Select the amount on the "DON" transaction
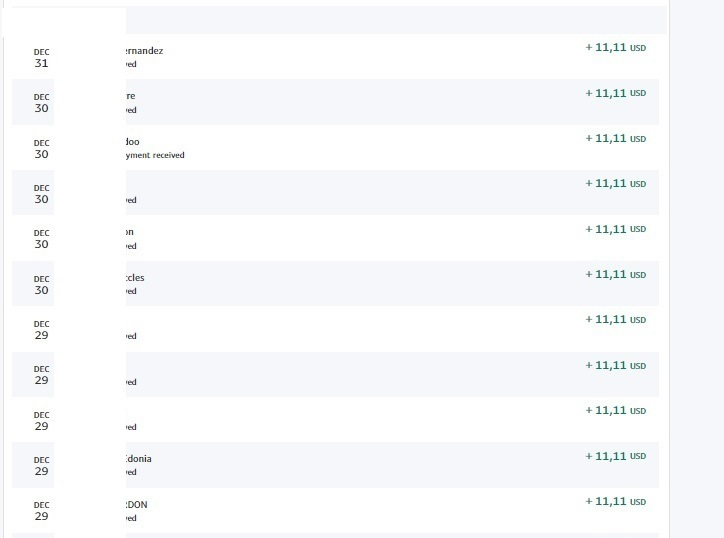Image resolution: width=724 pixels, height=538 pixels. click(615, 501)
